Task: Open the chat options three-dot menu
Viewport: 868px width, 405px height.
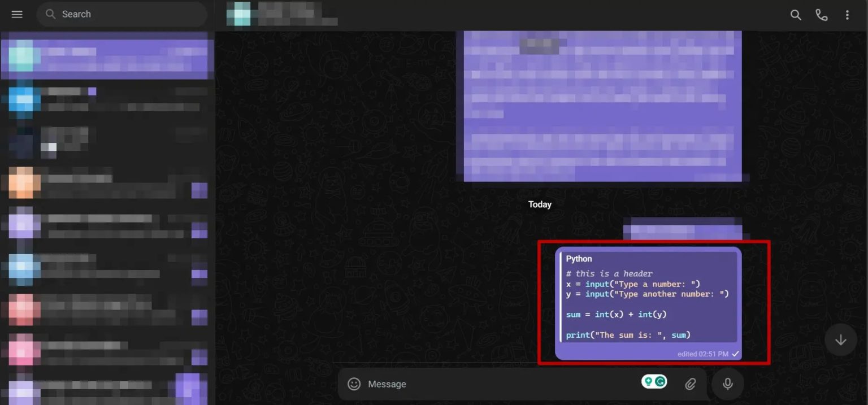Action: [847, 15]
